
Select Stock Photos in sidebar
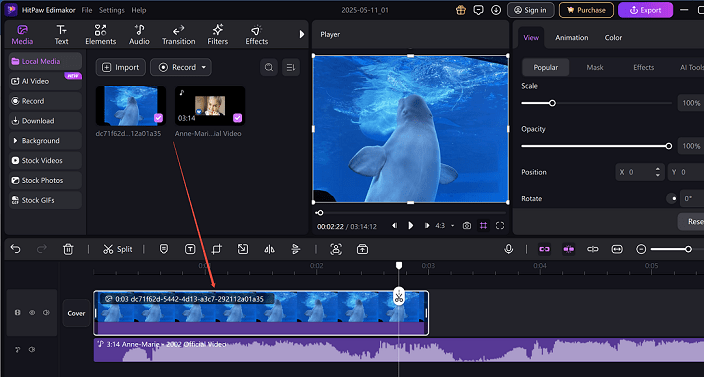pyautogui.click(x=45, y=180)
